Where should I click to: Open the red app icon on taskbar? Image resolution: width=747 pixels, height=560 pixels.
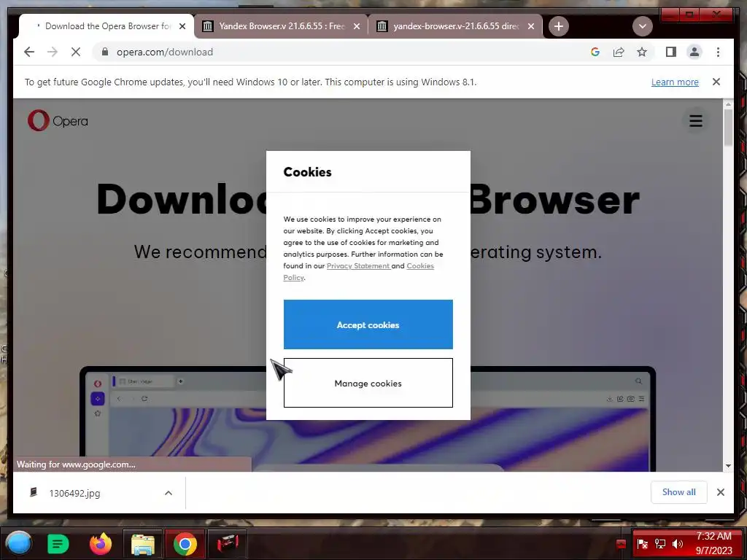tap(228, 543)
